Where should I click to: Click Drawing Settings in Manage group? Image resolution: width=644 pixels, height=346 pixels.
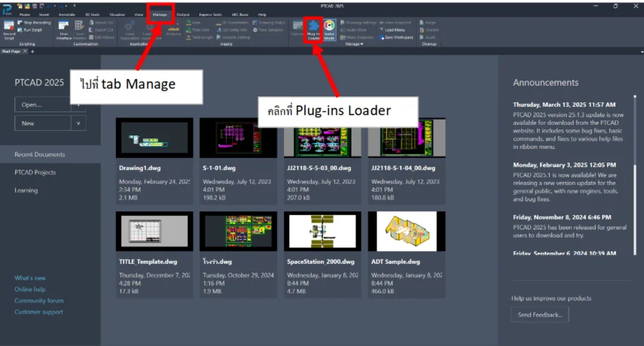click(x=358, y=23)
